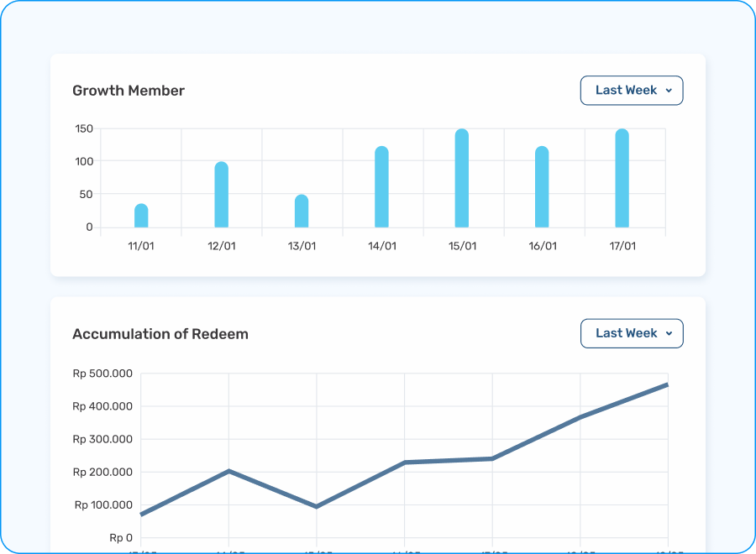
Task: Click the "14/01" date axis label
Action: tap(382, 246)
